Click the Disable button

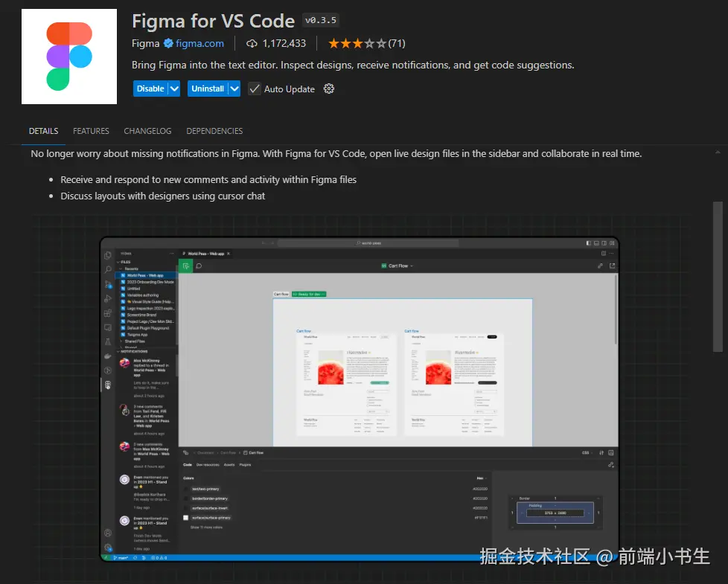pyautogui.click(x=150, y=89)
